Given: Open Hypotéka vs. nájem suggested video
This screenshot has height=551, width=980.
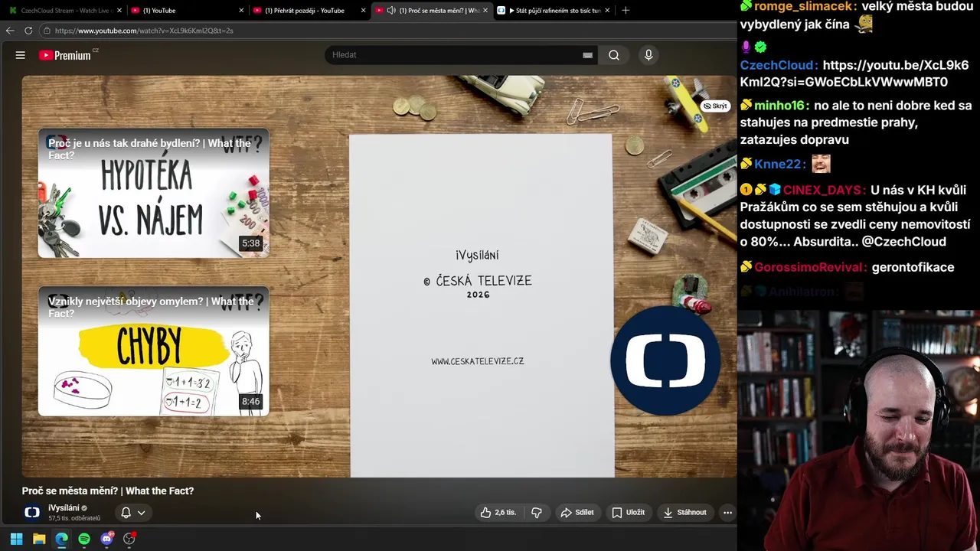Looking at the screenshot, I should point(153,194).
